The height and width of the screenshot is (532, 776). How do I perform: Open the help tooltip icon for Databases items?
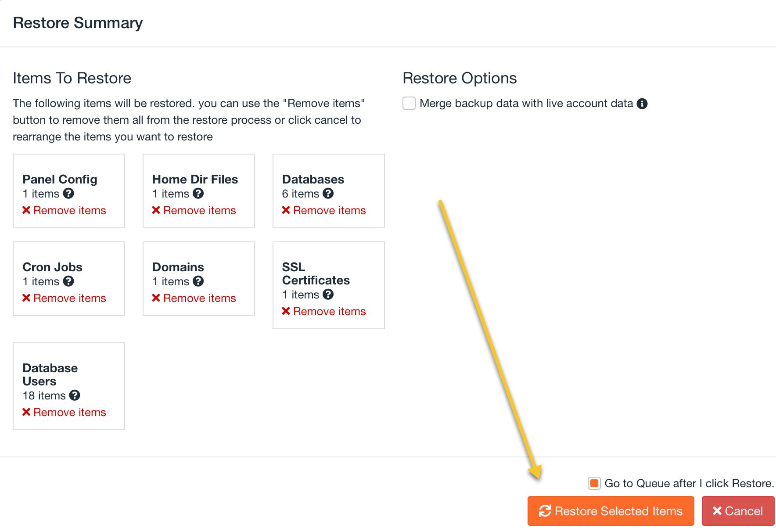pyautogui.click(x=328, y=194)
